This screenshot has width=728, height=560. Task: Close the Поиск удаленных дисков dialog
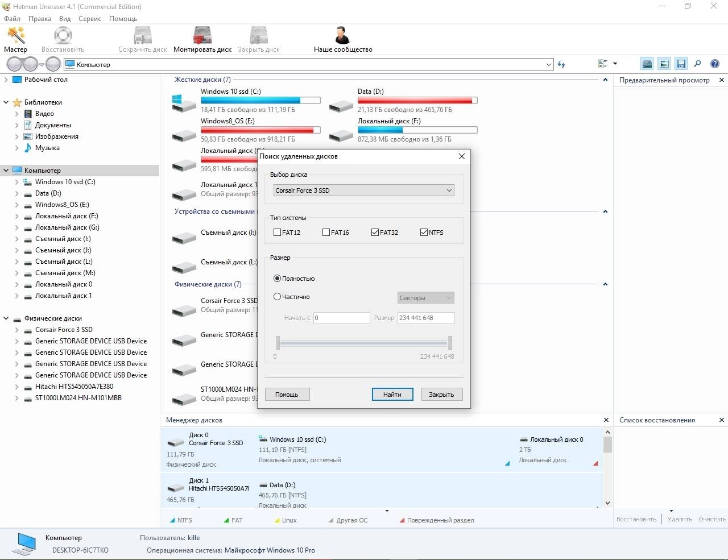[x=462, y=156]
